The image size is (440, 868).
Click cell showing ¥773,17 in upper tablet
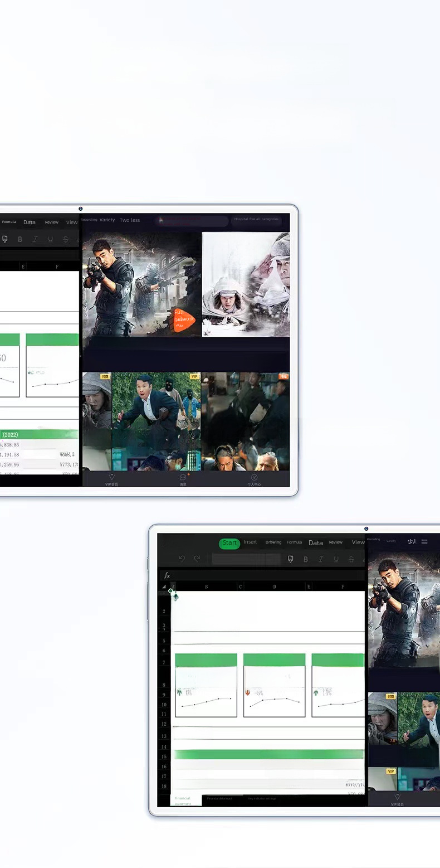(x=69, y=464)
